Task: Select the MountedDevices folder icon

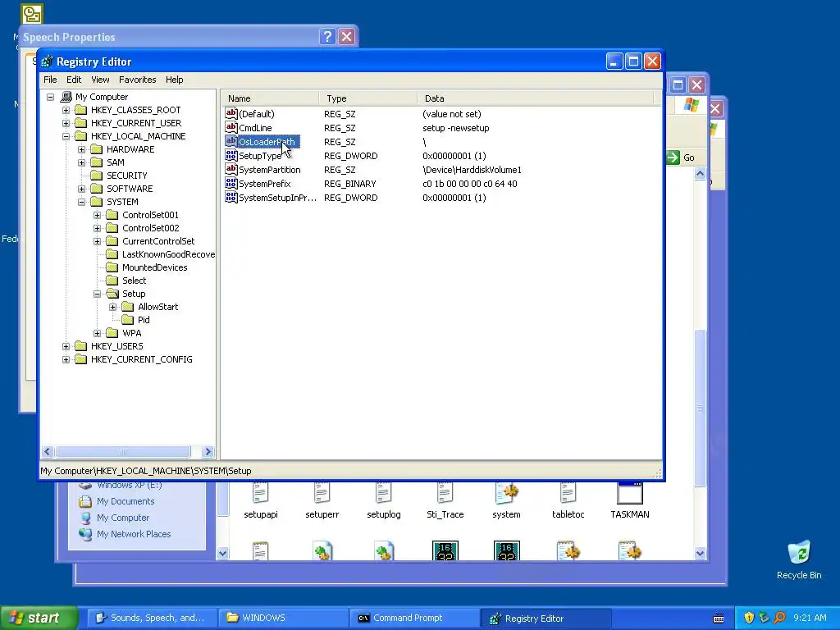Action: coord(112,267)
